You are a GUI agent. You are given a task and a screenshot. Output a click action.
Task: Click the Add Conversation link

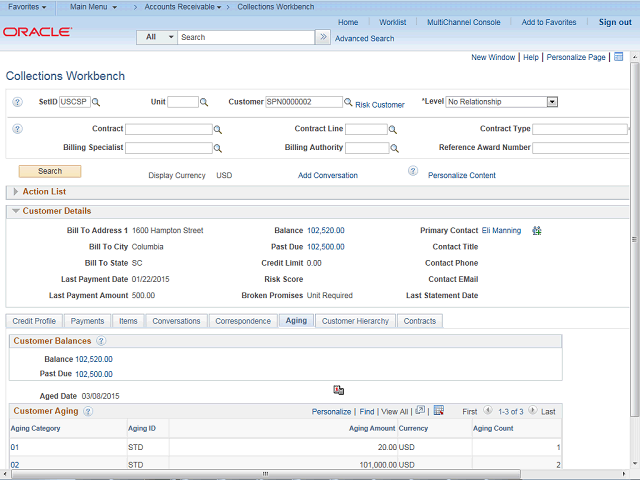pyautogui.click(x=327, y=175)
